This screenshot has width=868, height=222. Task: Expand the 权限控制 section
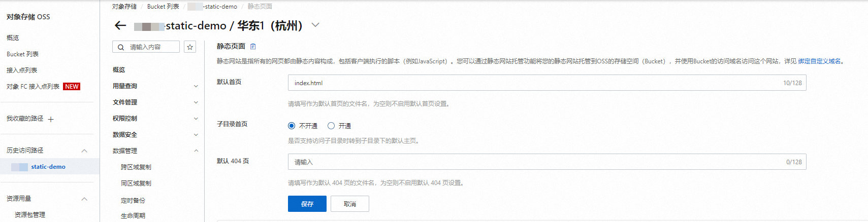coord(196,119)
